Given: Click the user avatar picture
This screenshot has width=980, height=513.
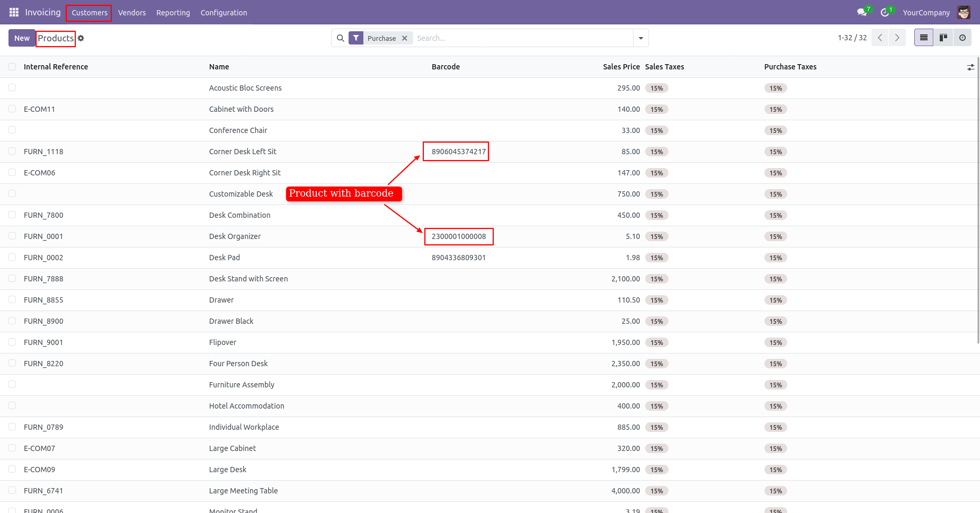Looking at the screenshot, I should [x=964, y=12].
